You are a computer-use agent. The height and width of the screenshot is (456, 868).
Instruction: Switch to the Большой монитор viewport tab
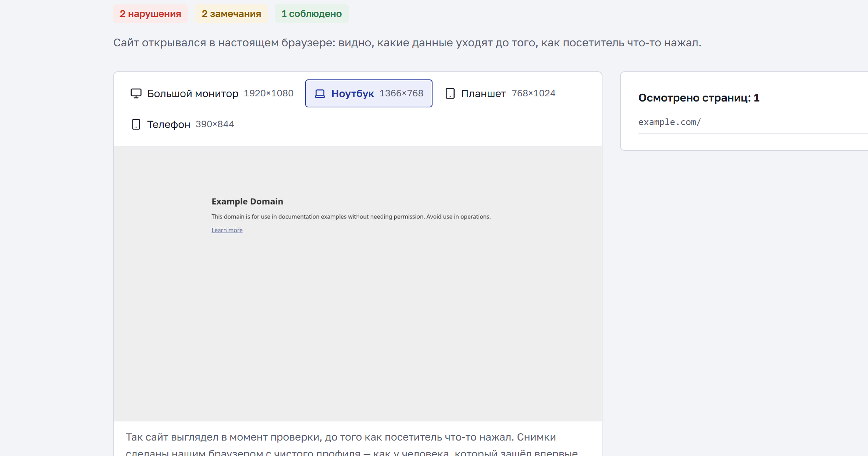coord(212,93)
